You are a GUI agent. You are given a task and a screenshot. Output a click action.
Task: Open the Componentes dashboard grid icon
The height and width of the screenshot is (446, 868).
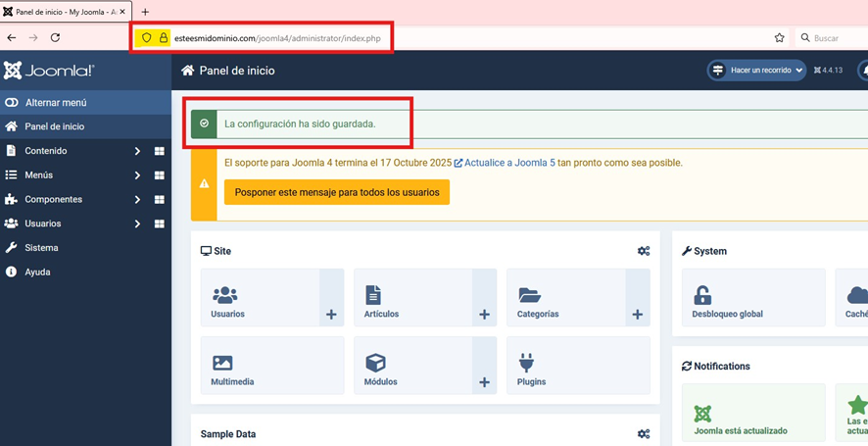(x=160, y=199)
